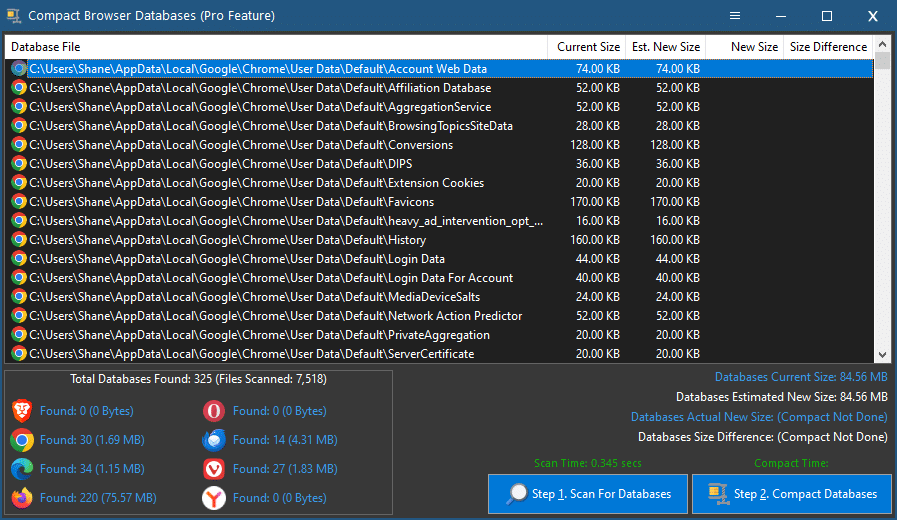Sort by Est. New Size column header

(x=666, y=47)
